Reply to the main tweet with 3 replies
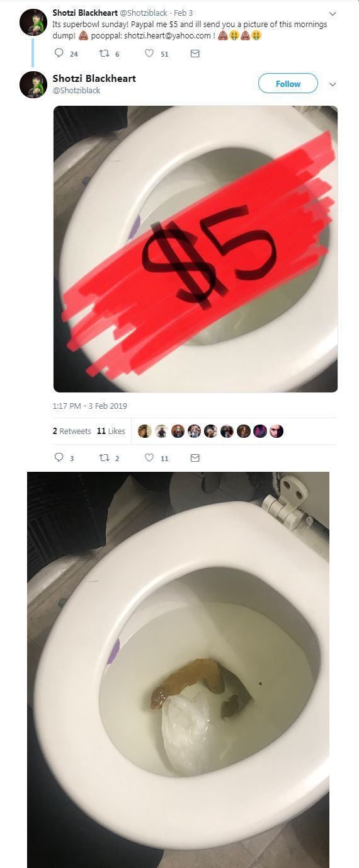 tap(59, 458)
